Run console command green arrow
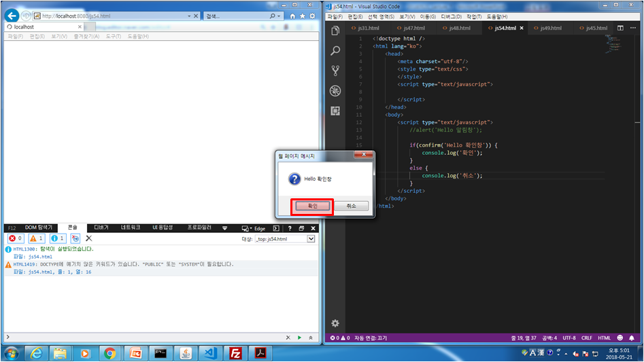This screenshot has width=644, height=362. point(299,338)
